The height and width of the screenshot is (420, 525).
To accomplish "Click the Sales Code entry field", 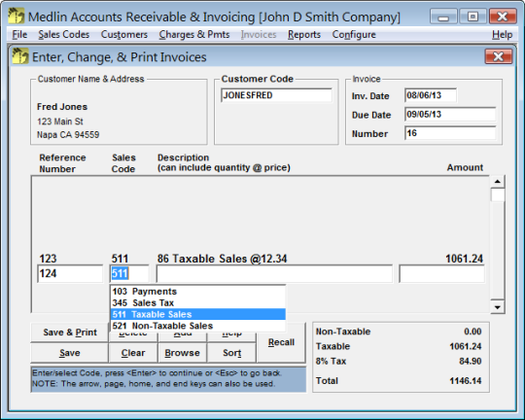I will coord(129,273).
